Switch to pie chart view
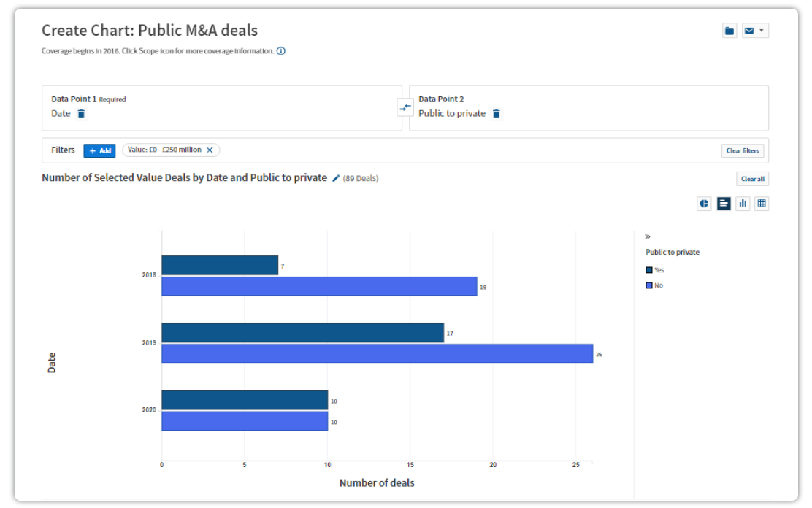The width and height of the screenshot is (812, 508). pyautogui.click(x=704, y=204)
